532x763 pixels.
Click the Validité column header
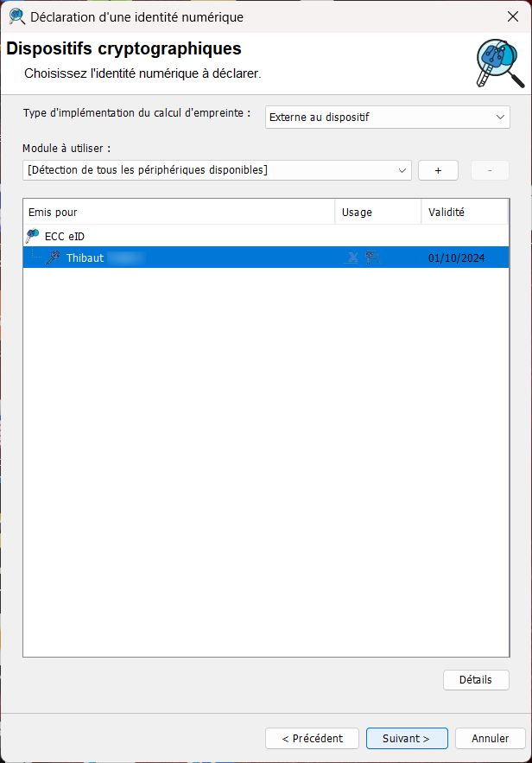click(x=465, y=213)
